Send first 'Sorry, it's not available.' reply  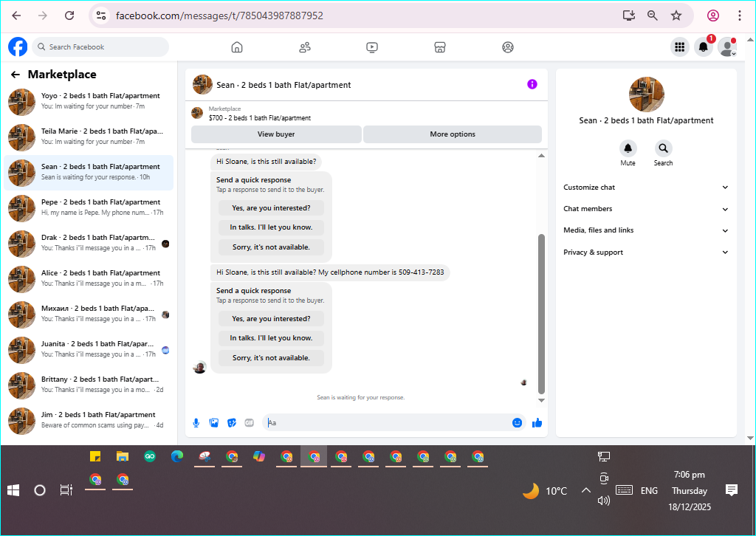[271, 247]
